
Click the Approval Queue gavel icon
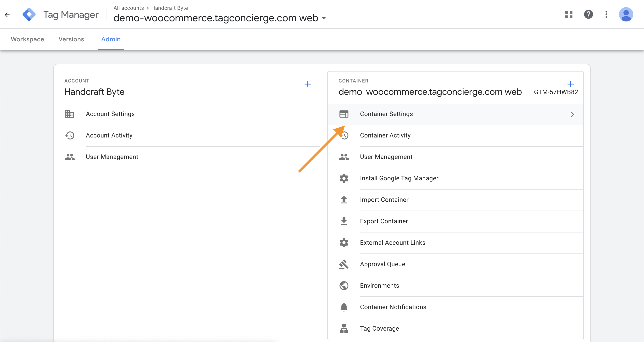344,264
